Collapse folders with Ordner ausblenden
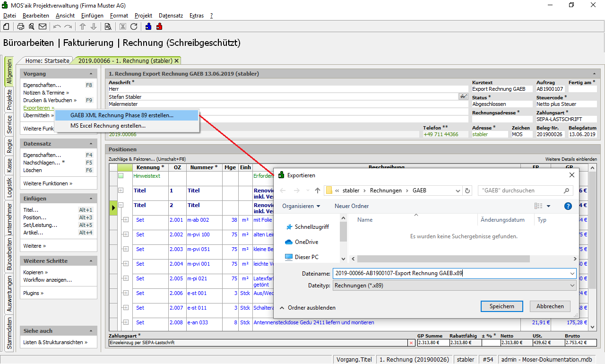The image size is (605, 364). point(308,308)
